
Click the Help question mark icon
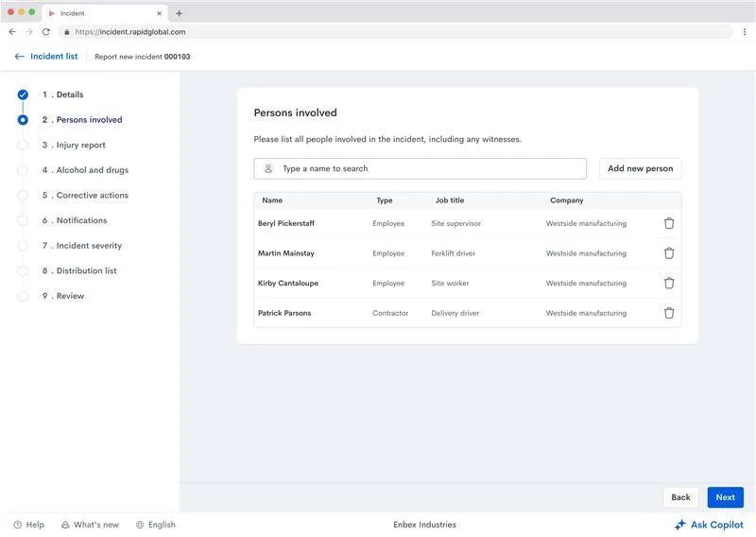[17, 525]
